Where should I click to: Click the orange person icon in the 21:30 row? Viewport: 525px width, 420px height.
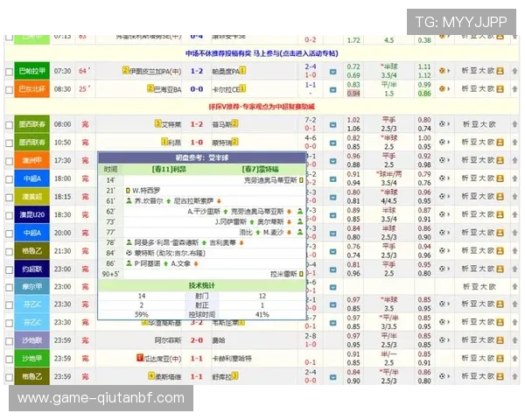[500, 251]
